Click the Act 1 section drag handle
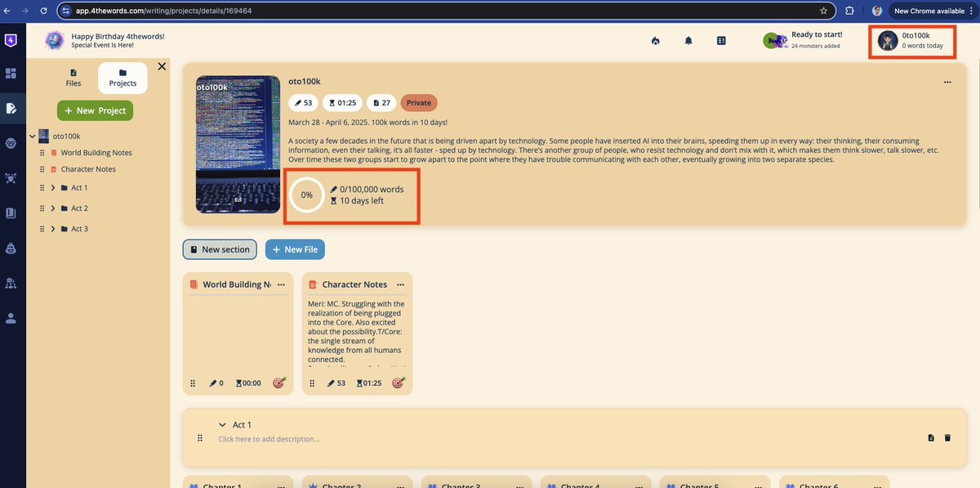This screenshot has width=980, height=488. 199,439
